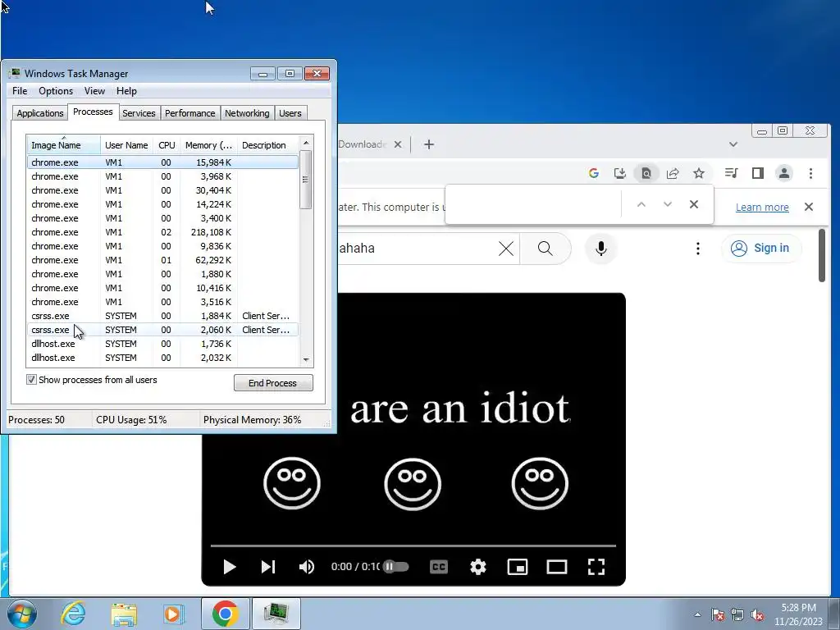
Task: Switch to the Performance tab
Action: 189,113
